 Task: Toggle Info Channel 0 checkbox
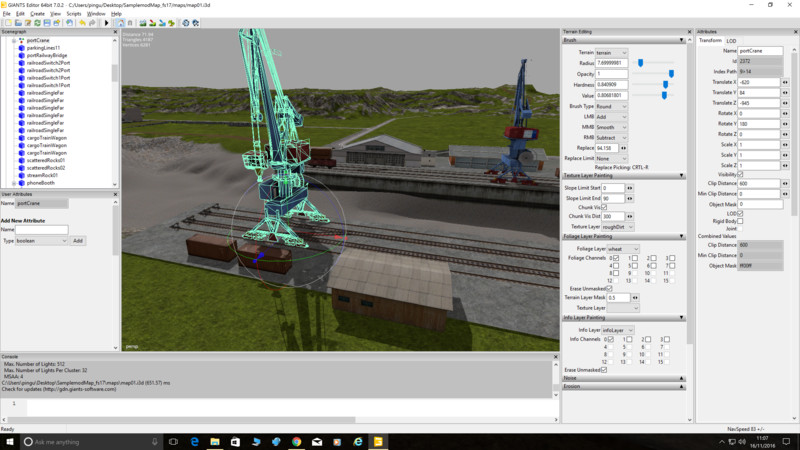point(610,339)
